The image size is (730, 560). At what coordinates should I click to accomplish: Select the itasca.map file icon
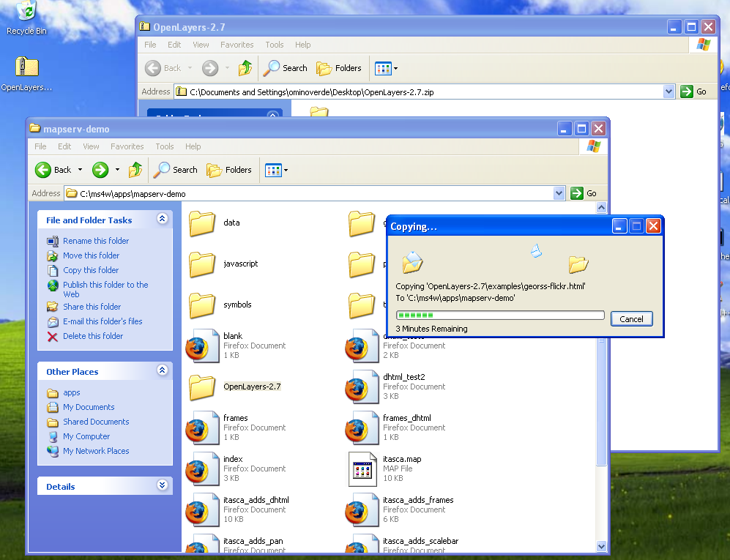pos(363,469)
